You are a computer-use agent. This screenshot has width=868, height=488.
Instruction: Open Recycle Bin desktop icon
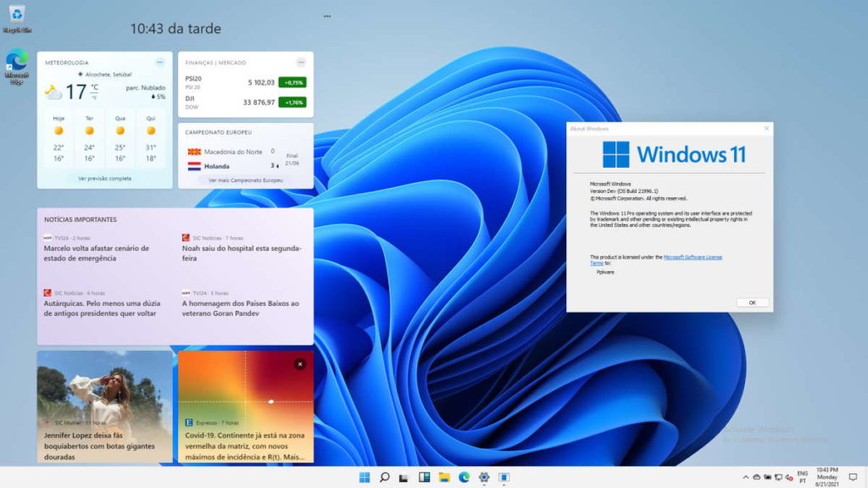(17, 19)
